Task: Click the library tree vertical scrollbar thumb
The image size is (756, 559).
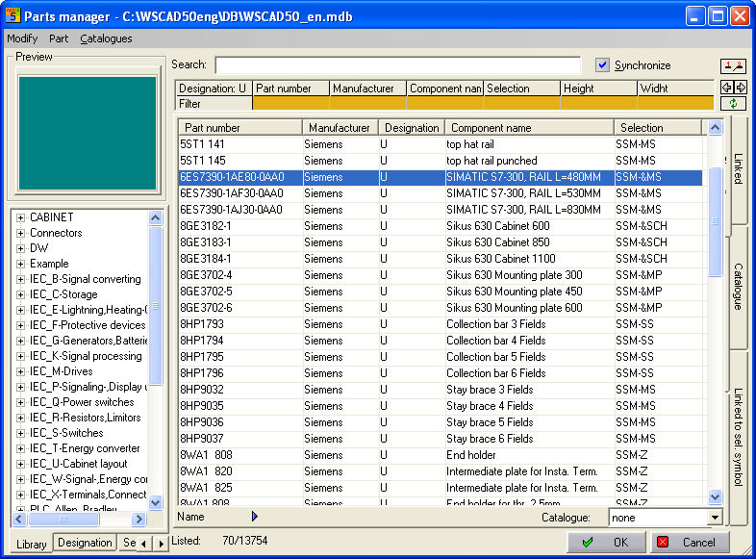Action: [x=155, y=305]
